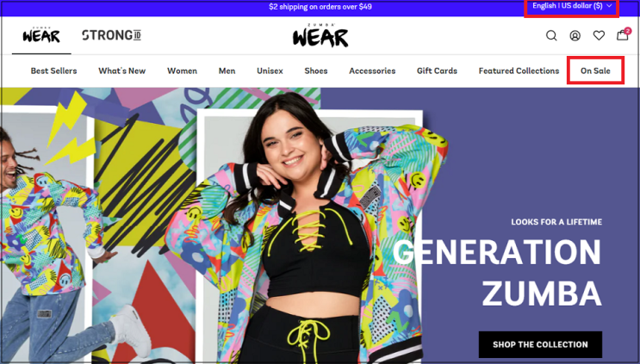
Task: Open the Women menu
Action: [x=182, y=71]
